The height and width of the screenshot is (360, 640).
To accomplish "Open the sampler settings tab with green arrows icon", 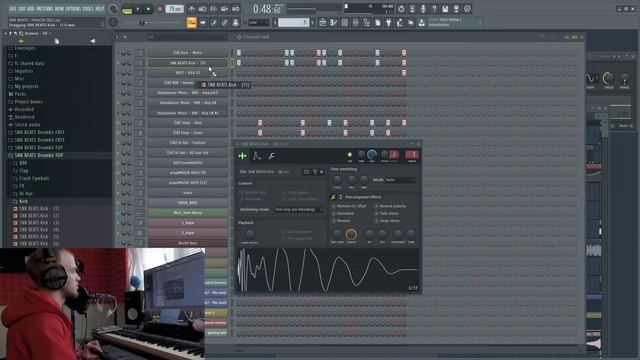I will pos(242,156).
